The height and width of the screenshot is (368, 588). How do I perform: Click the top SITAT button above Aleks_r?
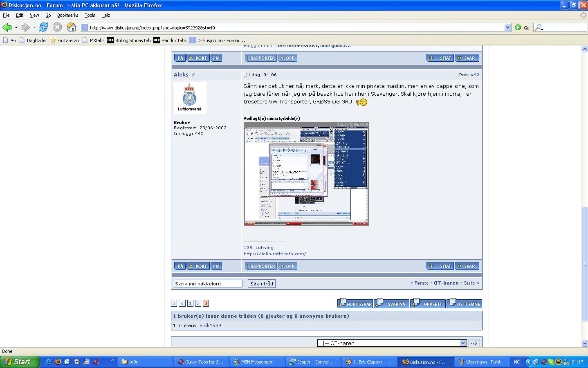440,58
